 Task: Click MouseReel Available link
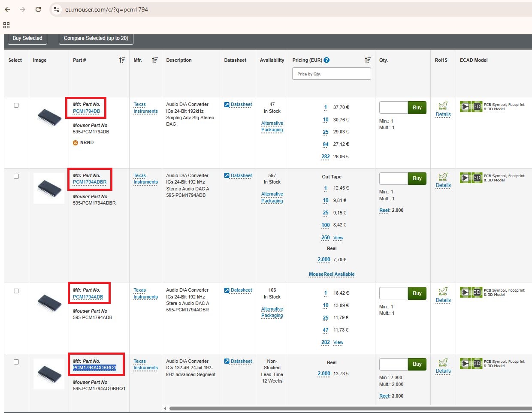click(x=332, y=274)
